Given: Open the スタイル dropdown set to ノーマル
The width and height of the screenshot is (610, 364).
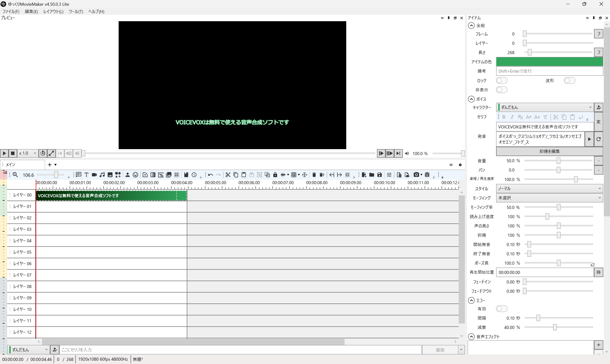Looking at the screenshot, I should (x=549, y=188).
